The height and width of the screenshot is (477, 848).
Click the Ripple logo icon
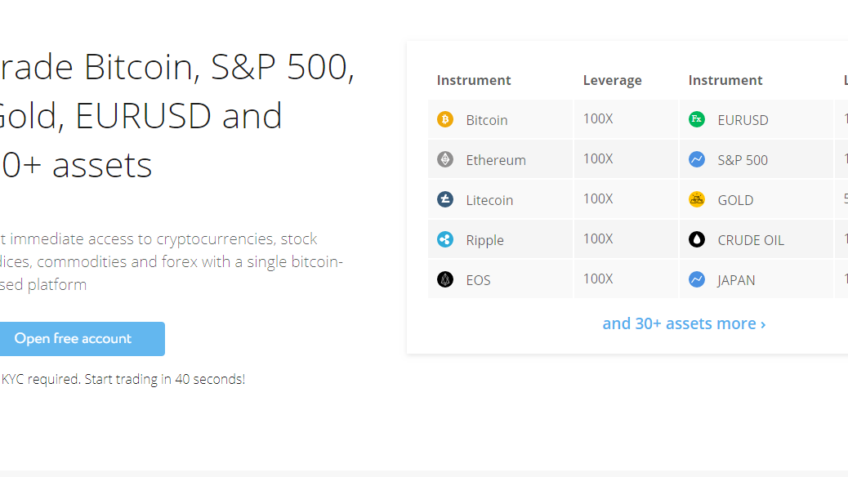click(445, 240)
